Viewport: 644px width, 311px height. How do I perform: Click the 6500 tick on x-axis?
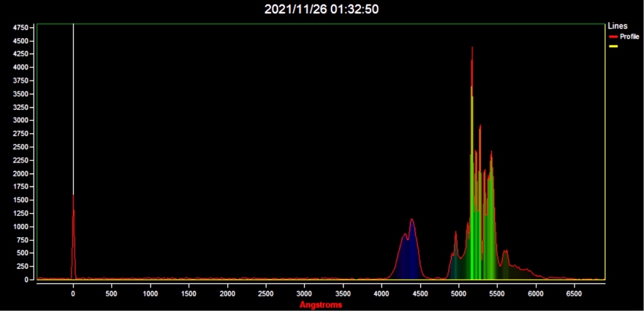point(574,294)
